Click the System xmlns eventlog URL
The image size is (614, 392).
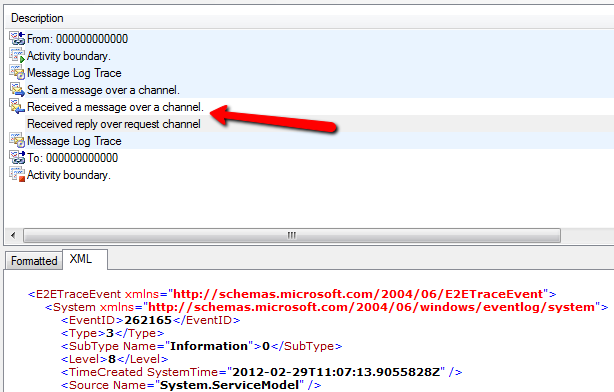click(372, 307)
